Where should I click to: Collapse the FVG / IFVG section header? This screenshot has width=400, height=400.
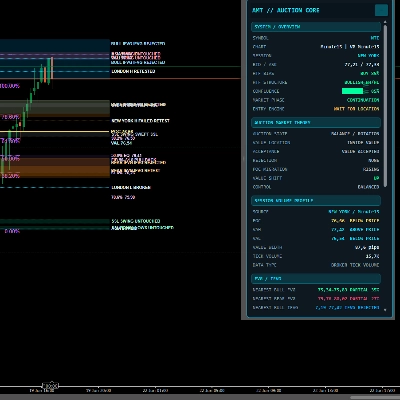tap(316, 278)
